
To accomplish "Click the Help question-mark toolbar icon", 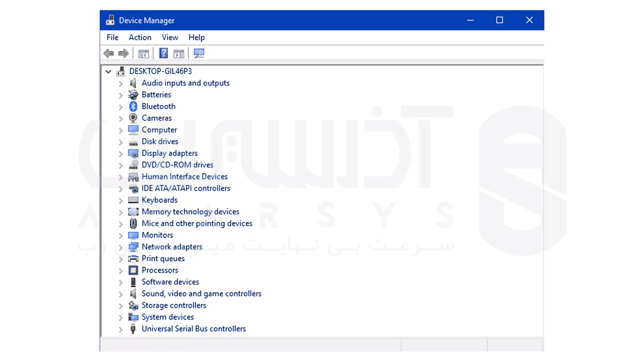I will (163, 53).
